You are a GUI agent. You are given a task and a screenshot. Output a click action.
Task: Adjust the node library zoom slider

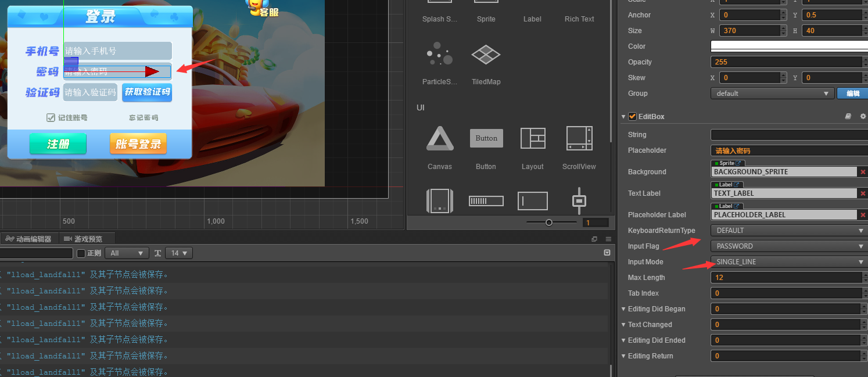pyautogui.click(x=548, y=222)
